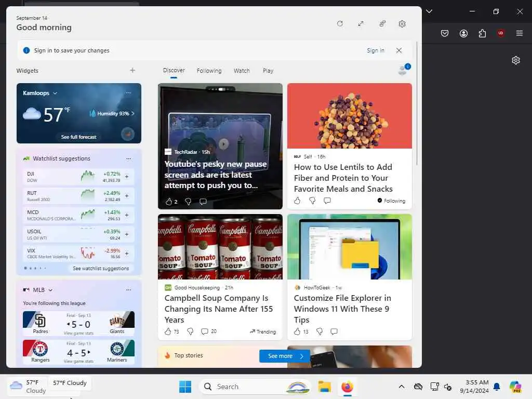Open uBlock Origin extension icon
This screenshot has height=399, width=532.
pyautogui.click(x=501, y=33)
